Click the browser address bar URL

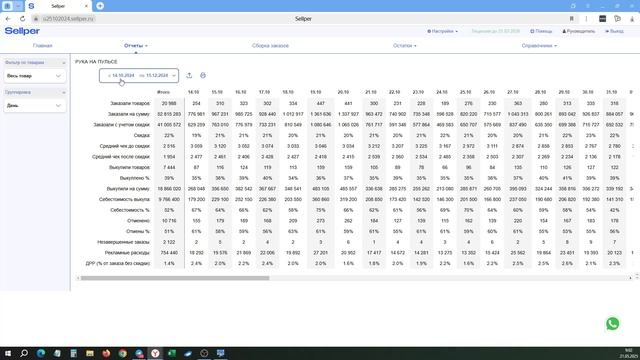pyautogui.click(x=68, y=19)
